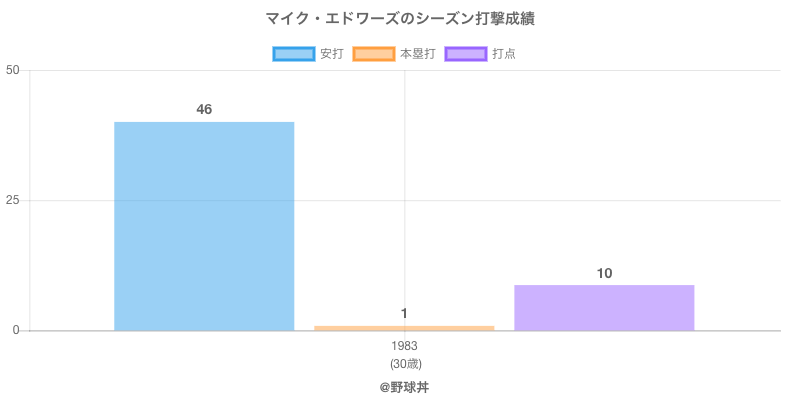Click the data label 1 above the orange bar
800x400 pixels.
pos(404,314)
